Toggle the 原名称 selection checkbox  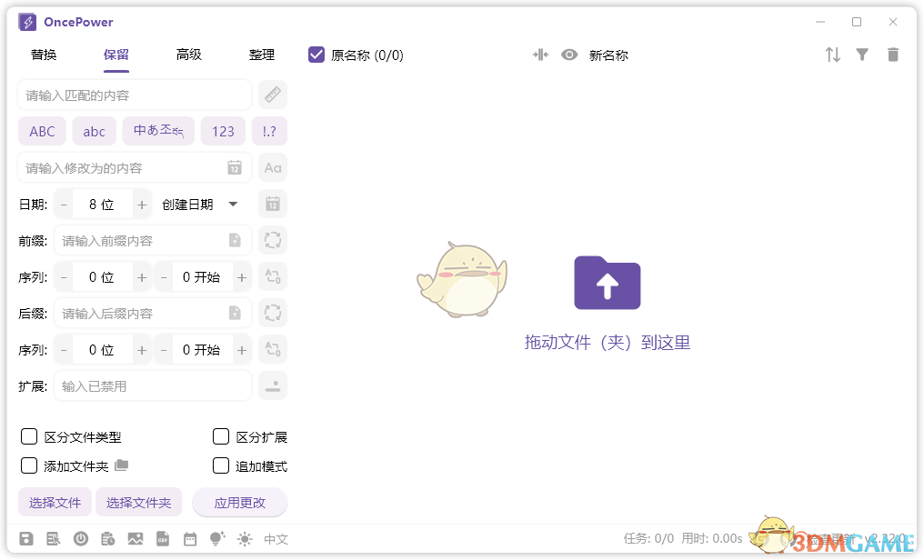point(316,55)
